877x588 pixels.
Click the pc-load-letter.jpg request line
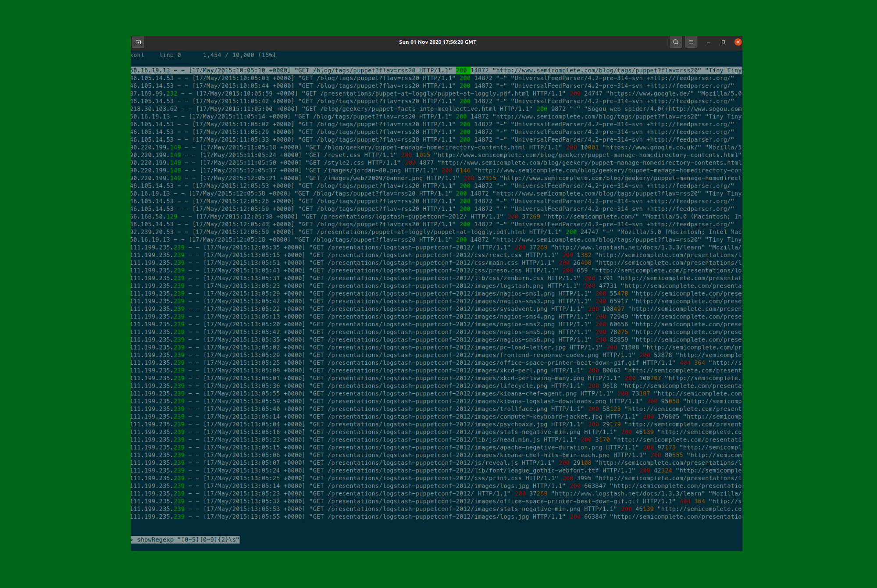[436, 347]
